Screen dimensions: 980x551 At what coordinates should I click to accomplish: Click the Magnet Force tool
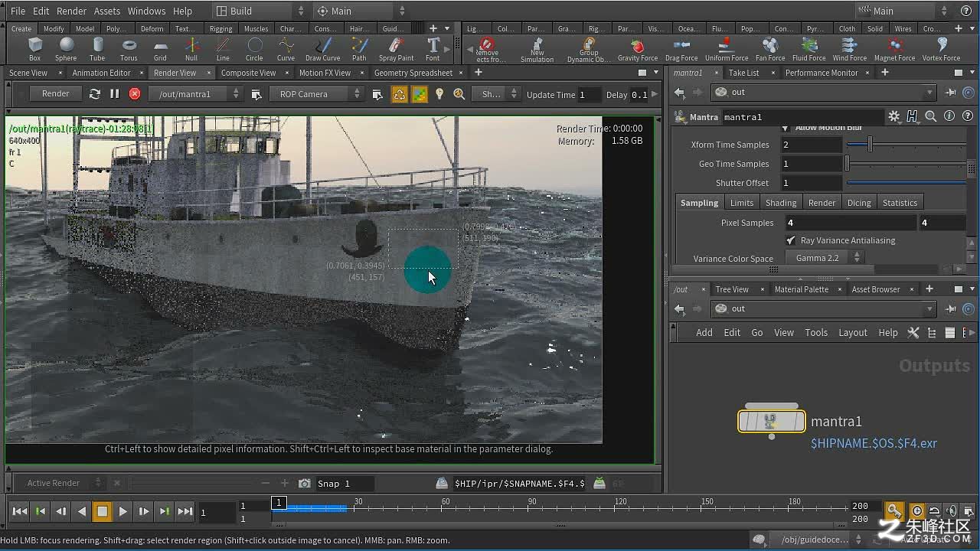(x=894, y=50)
